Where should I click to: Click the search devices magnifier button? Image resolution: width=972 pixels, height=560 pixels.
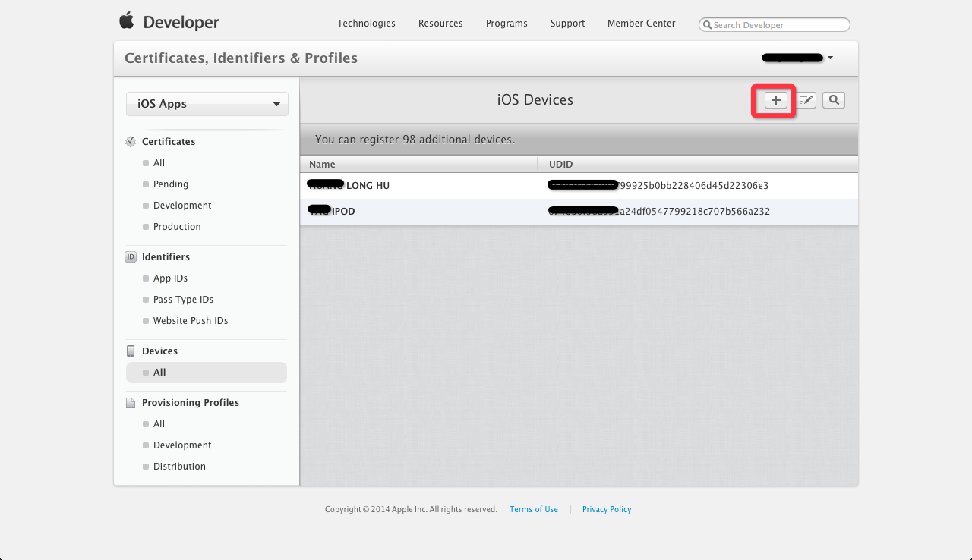(834, 100)
